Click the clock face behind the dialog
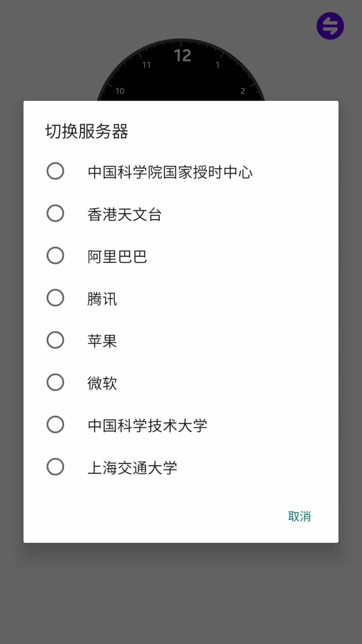 click(x=181, y=74)
